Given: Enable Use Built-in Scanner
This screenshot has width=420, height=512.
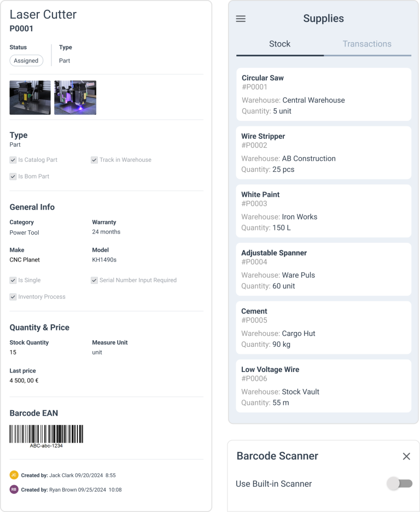Looking at the screenshot, I should (399, 484).
